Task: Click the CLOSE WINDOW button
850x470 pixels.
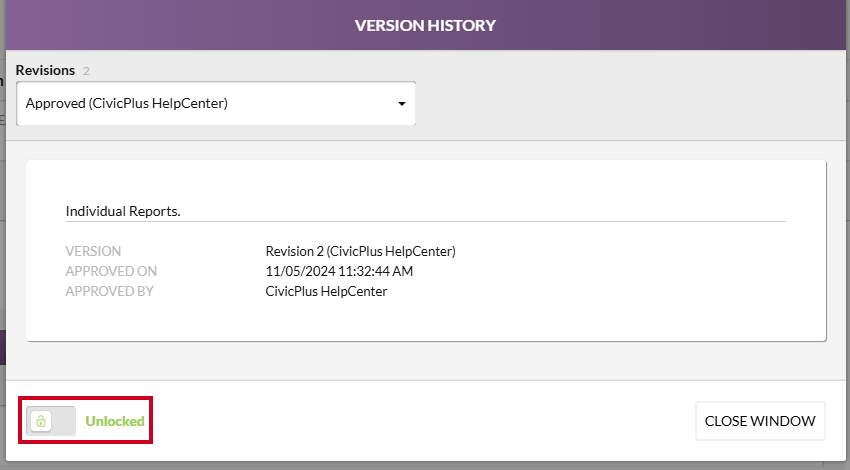Action: click(760, 421)
